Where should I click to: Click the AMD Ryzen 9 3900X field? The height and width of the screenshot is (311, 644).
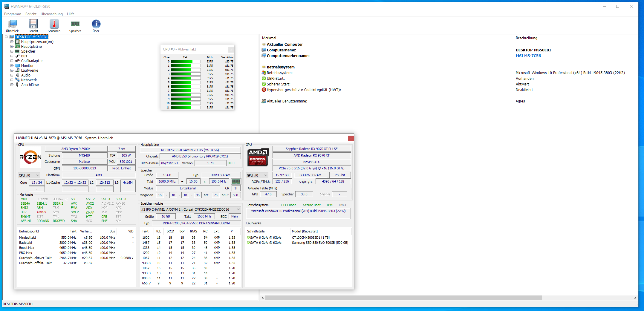76,149
